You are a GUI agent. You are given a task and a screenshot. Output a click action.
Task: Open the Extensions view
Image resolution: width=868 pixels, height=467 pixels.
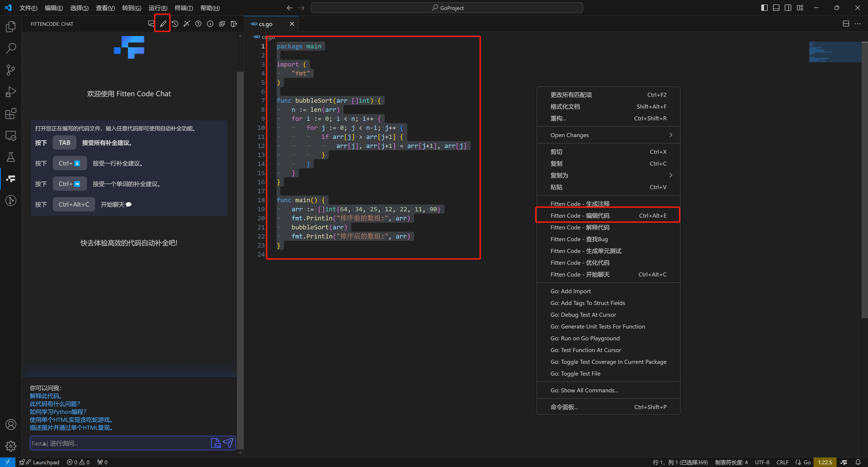click(11, 114)
